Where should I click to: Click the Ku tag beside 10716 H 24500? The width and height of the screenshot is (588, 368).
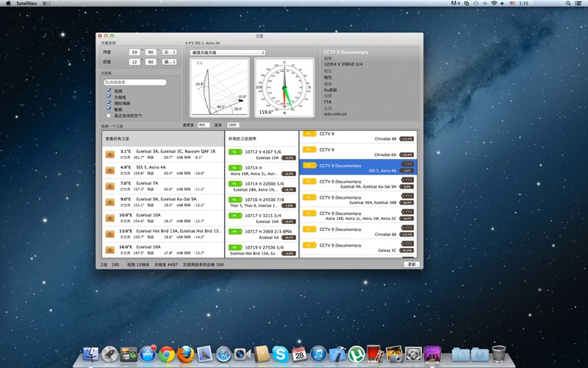tap(235, 199)
